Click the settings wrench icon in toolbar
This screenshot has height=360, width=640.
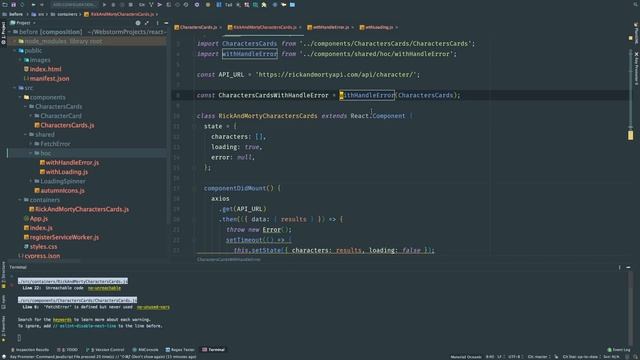click(x=197, y=5)
